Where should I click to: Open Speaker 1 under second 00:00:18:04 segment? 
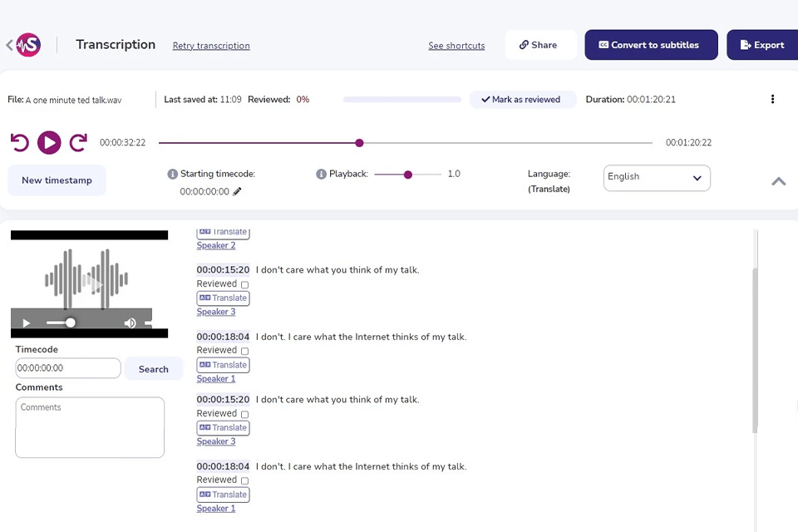pos(216,508)
